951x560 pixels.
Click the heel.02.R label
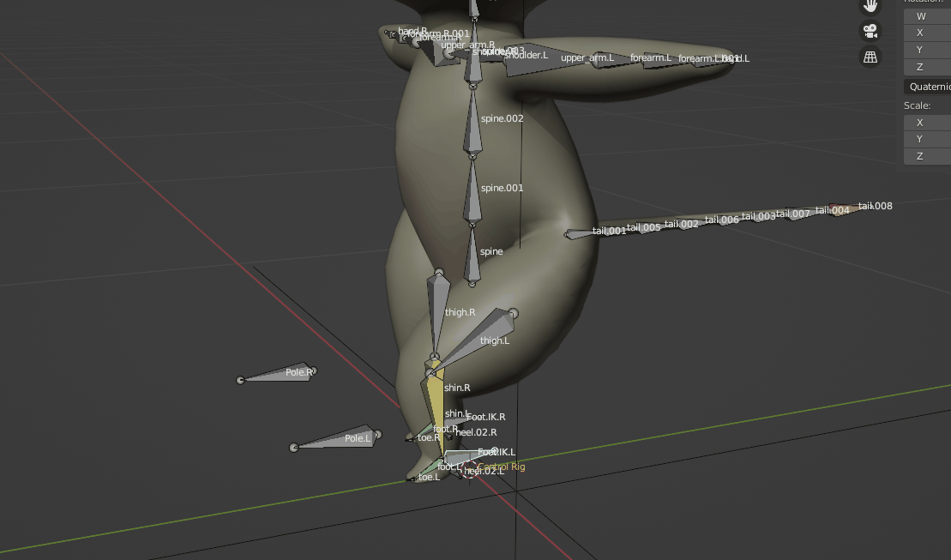[476, 432]
